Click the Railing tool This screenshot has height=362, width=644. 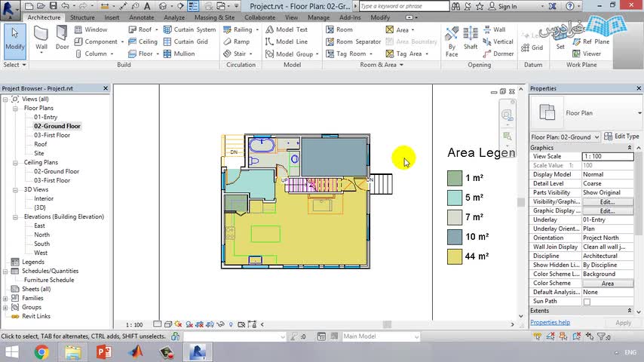241,29
